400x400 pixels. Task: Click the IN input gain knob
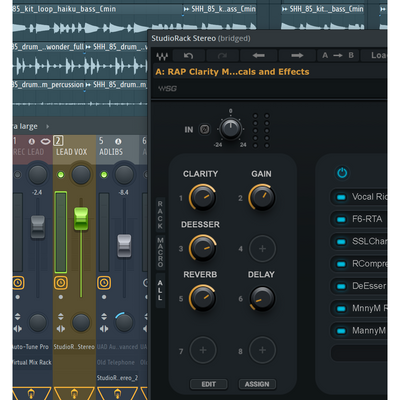coord(230,129)
